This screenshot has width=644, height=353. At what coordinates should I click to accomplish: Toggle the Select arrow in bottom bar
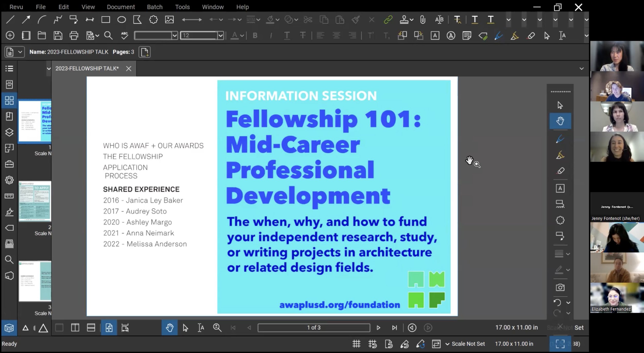pyautogui.click(x=185, y=328)
